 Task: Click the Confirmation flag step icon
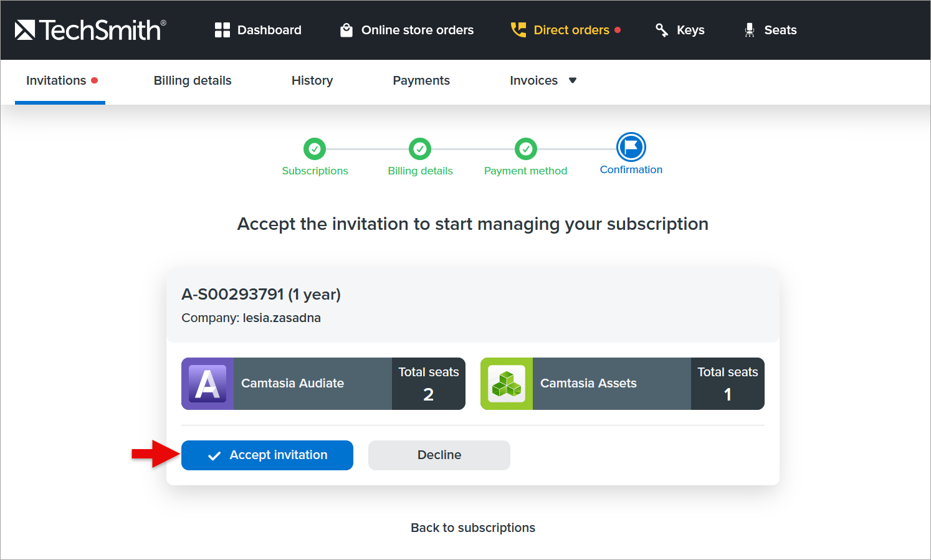coord(631,148)
